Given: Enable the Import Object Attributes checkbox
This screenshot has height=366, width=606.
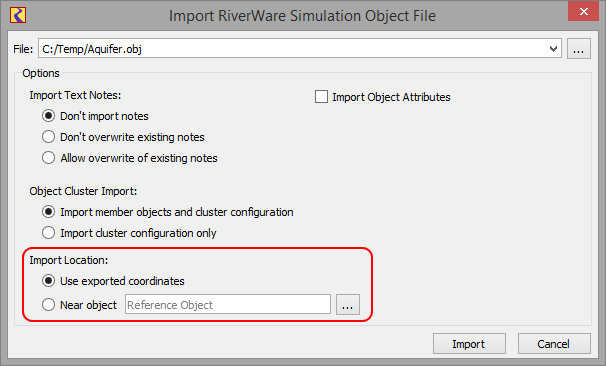Looking at the screenshot, I should (x=321, y=97).
